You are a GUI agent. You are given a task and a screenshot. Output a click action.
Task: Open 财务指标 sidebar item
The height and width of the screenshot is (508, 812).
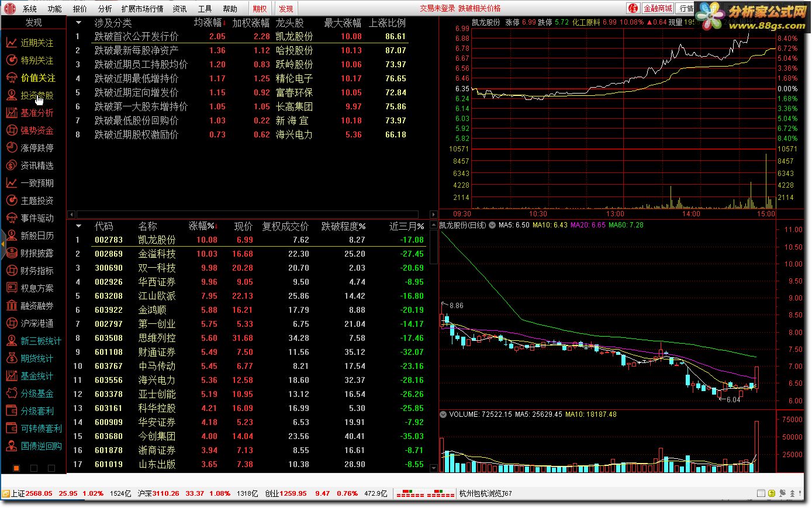tap(29, 271)
